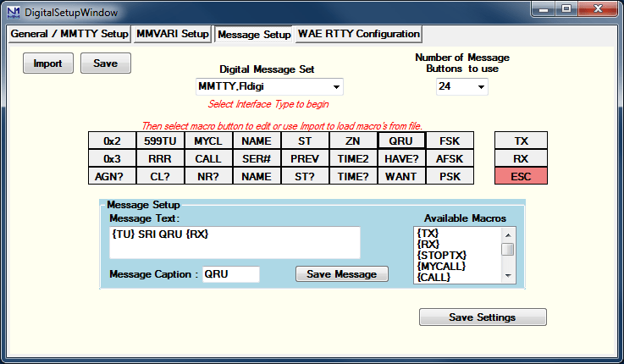Screen dimensions: 624x364
Task: Select the FSK macro button
Action: pos(450,141)
